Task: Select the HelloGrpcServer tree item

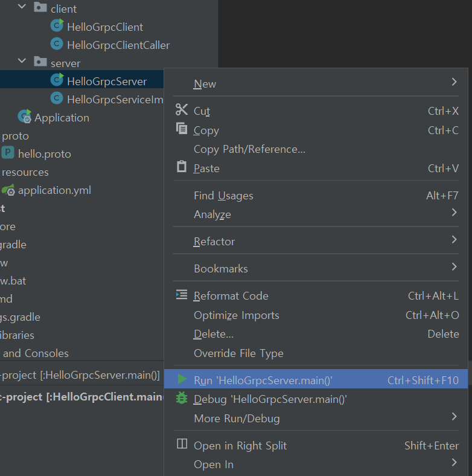Action: click(107, 81)
